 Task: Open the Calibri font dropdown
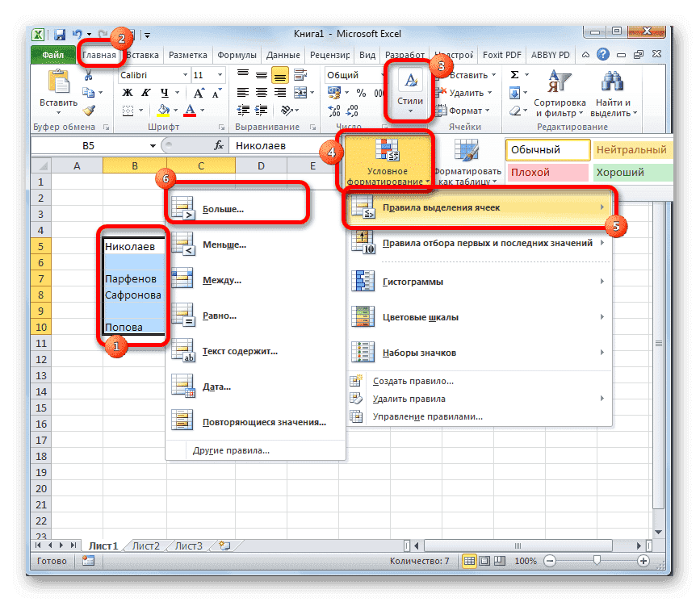(x=184, y=74)
